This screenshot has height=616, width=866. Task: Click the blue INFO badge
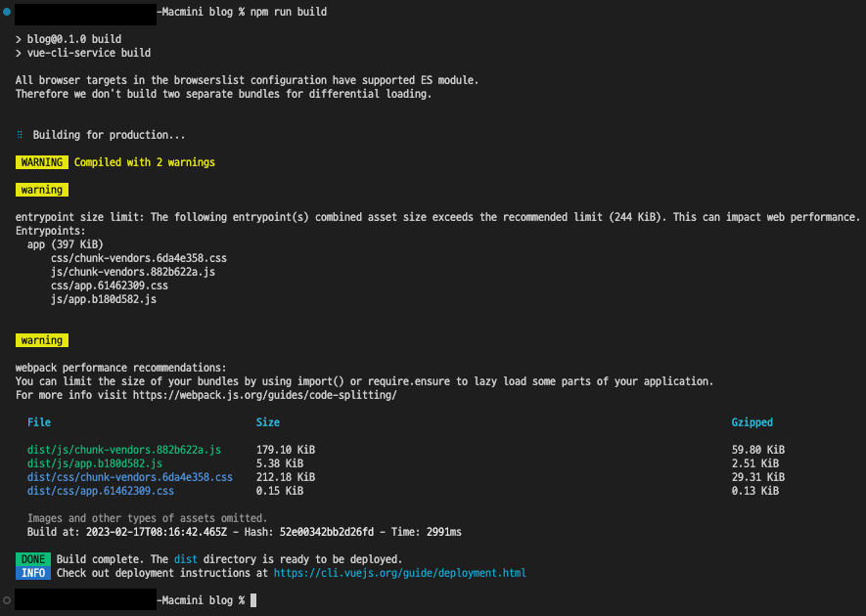pyautogui.click(x=33, y=573)
